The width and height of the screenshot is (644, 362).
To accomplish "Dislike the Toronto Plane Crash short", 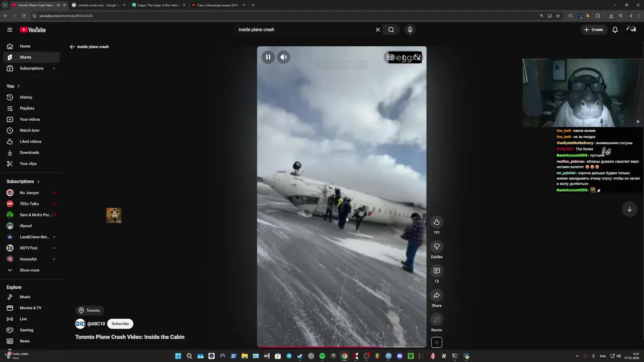I will pyautogui.click(x=437, y=246).
